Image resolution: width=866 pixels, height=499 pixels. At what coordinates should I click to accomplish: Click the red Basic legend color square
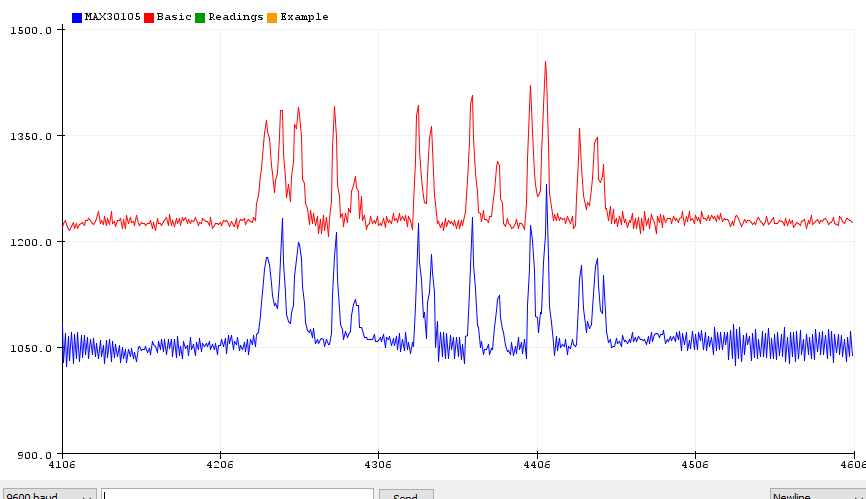pos(150,17)
